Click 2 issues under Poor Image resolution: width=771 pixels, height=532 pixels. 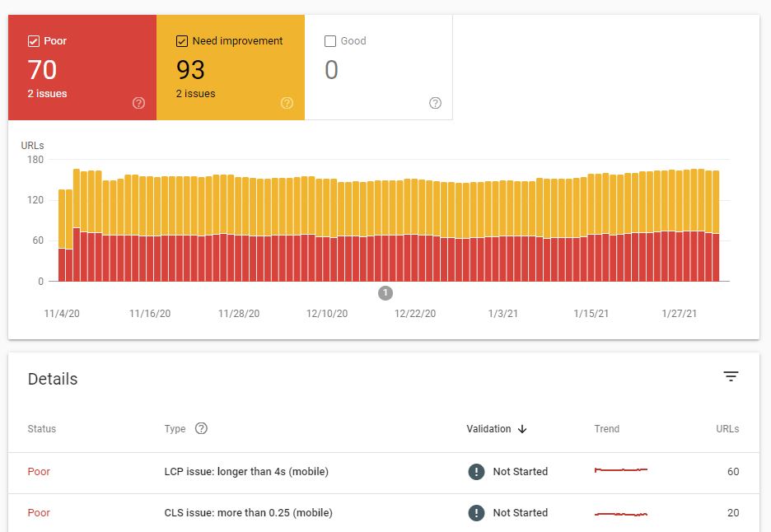[x=47, y=93]
